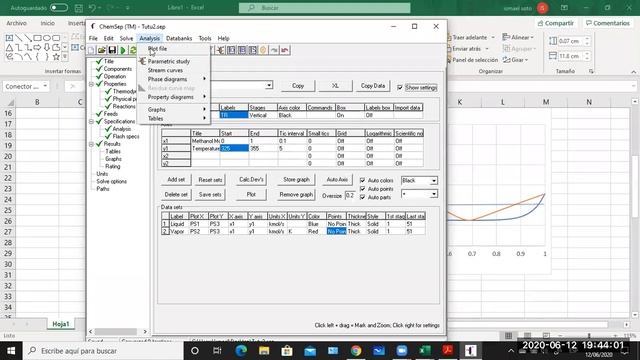The image size is (640, 360).
Task: Click the TS toolbar icon in ChemSep
Action: point(253,50)
